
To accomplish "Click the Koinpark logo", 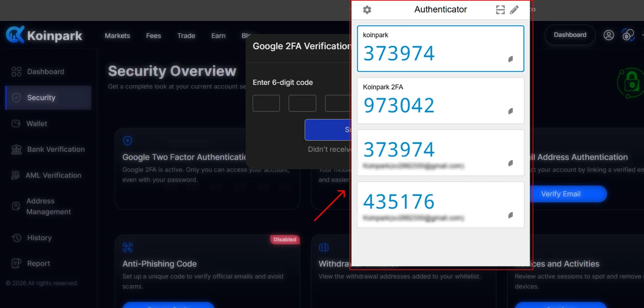I will click(x=44, y=35).
